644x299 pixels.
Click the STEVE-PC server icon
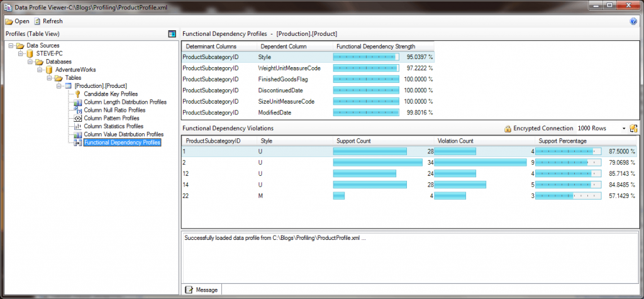30,54
